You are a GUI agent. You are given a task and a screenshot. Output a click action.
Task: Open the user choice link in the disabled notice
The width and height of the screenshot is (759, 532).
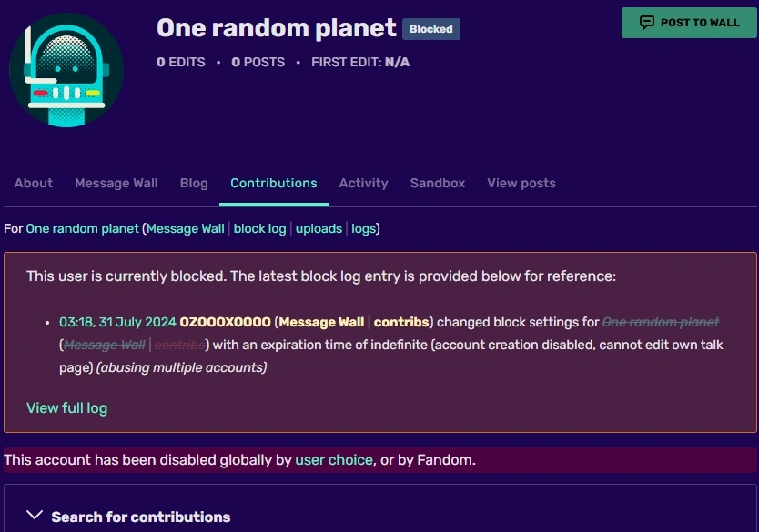(x=334, y=460)
